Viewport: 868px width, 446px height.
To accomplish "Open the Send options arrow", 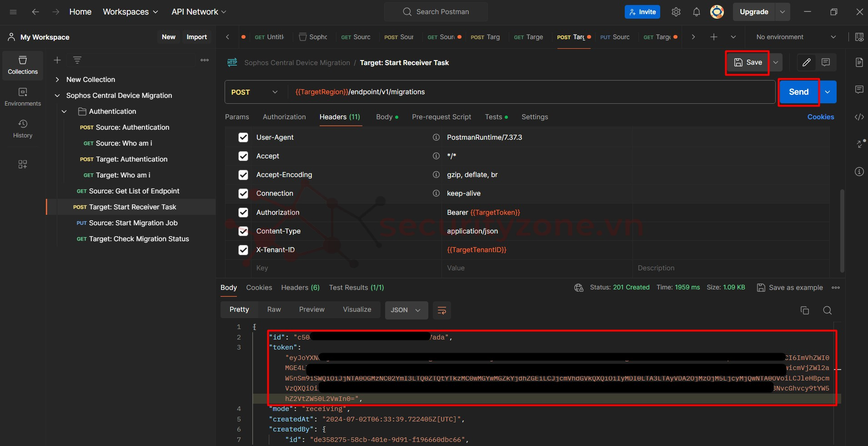I will 828,92.
